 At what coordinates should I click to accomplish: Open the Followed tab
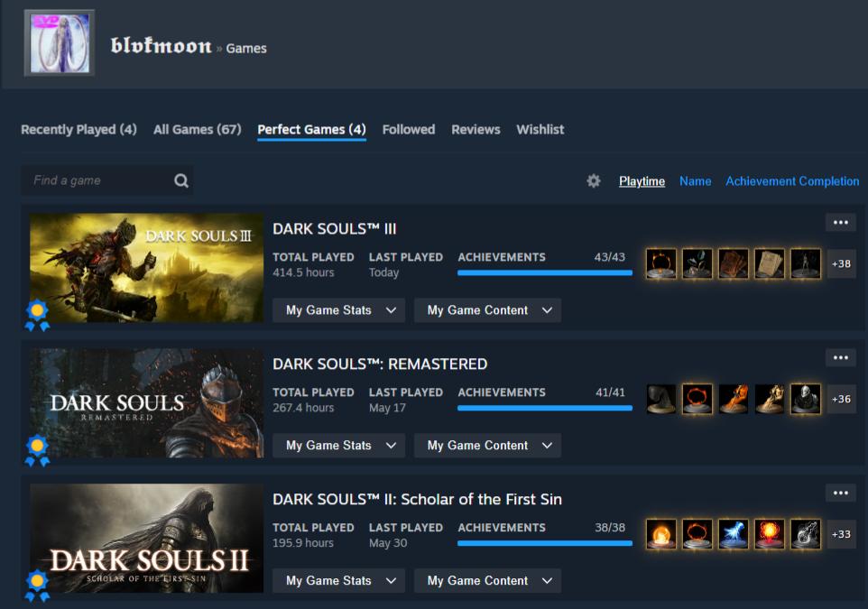click(409, 130)
